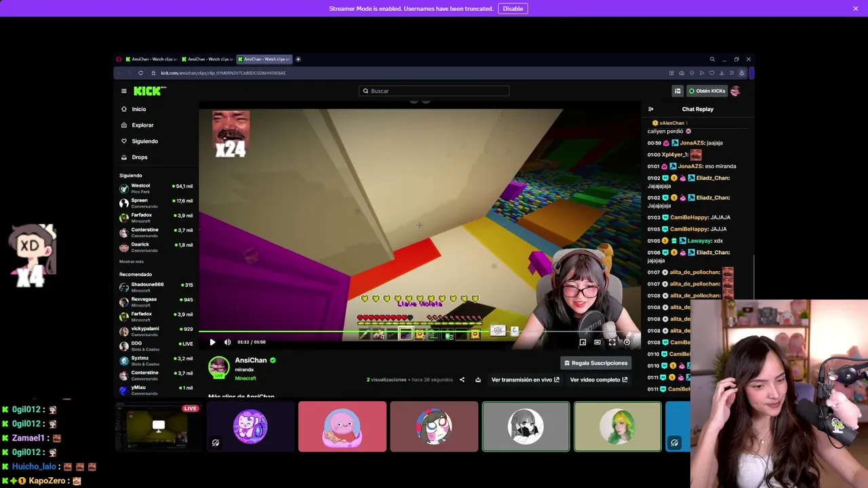
Task: Open the vickypalami recommended channel
Action: (157, 331)
